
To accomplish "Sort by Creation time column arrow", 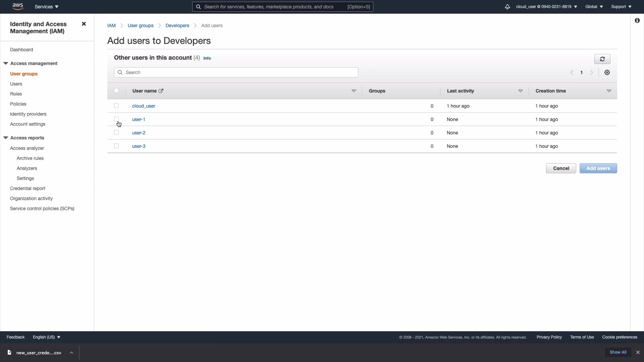I will [609, 91].
